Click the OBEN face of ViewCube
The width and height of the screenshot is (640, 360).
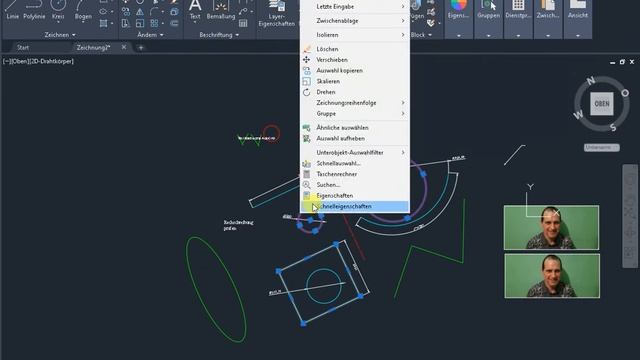[602, 104]
